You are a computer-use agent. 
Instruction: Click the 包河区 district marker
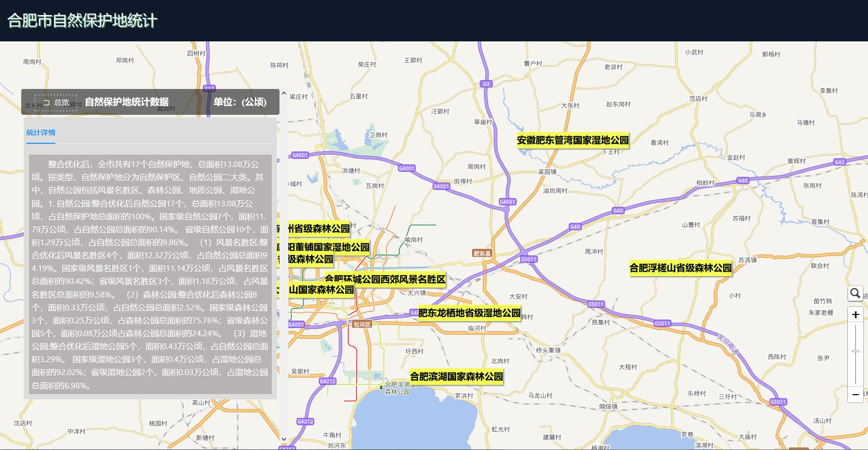[362, 324]
